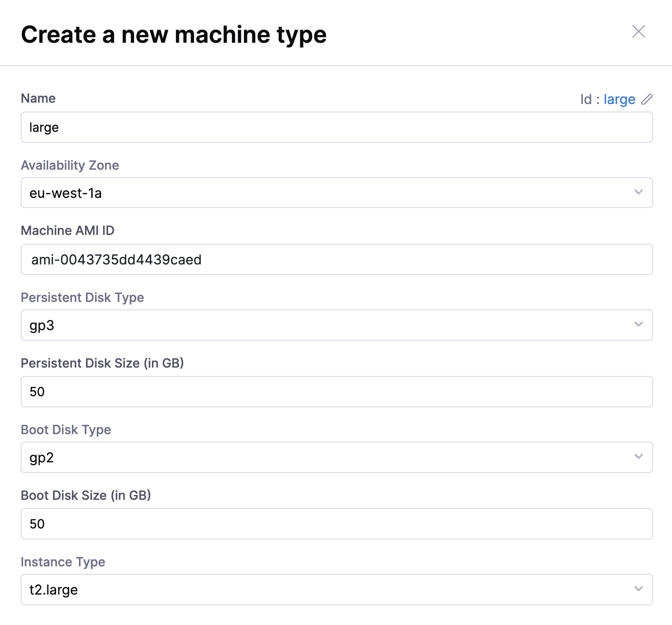
Task: Click the 'Create a new machine type' heading
Action: [x=174, y=34]
